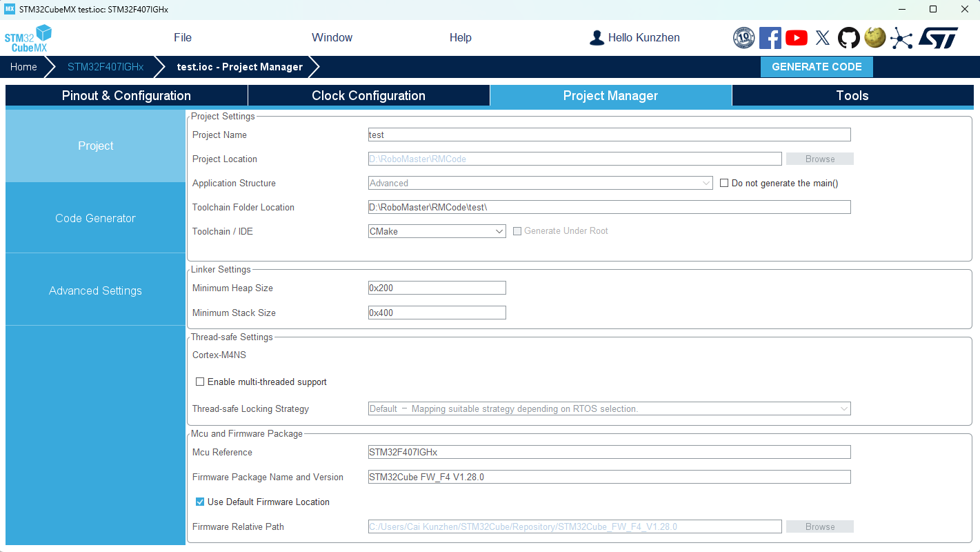The image size is (980, 552).
Task: Enable multi-threaded support checkbox
Action: [200, 382]
